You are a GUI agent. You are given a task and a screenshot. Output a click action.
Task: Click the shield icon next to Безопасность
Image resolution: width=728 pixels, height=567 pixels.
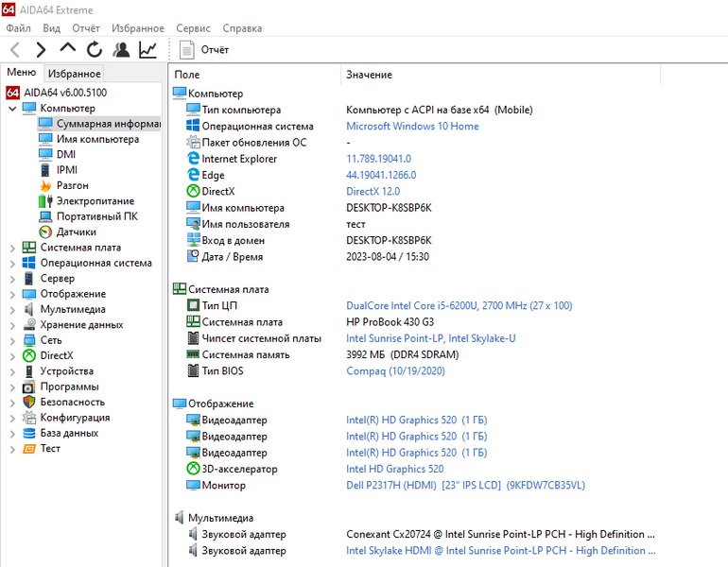tap(29, 402)
